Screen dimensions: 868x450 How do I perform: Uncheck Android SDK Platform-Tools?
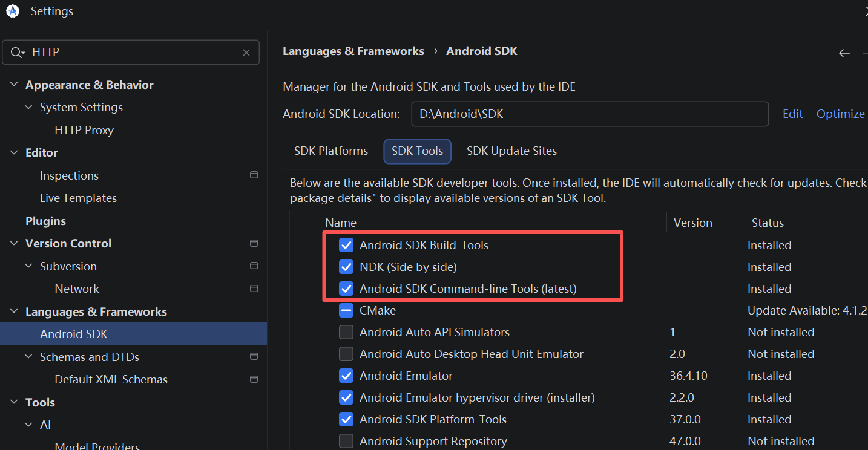pos(346,419)
